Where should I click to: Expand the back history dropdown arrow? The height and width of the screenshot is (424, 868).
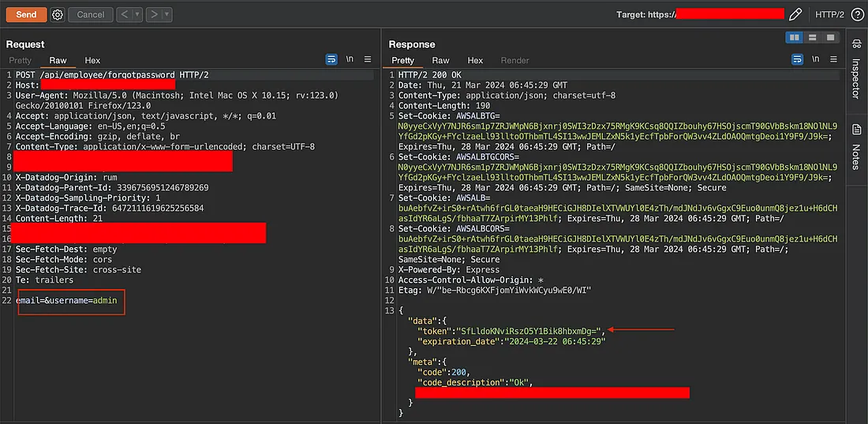[x=137, y=14]
